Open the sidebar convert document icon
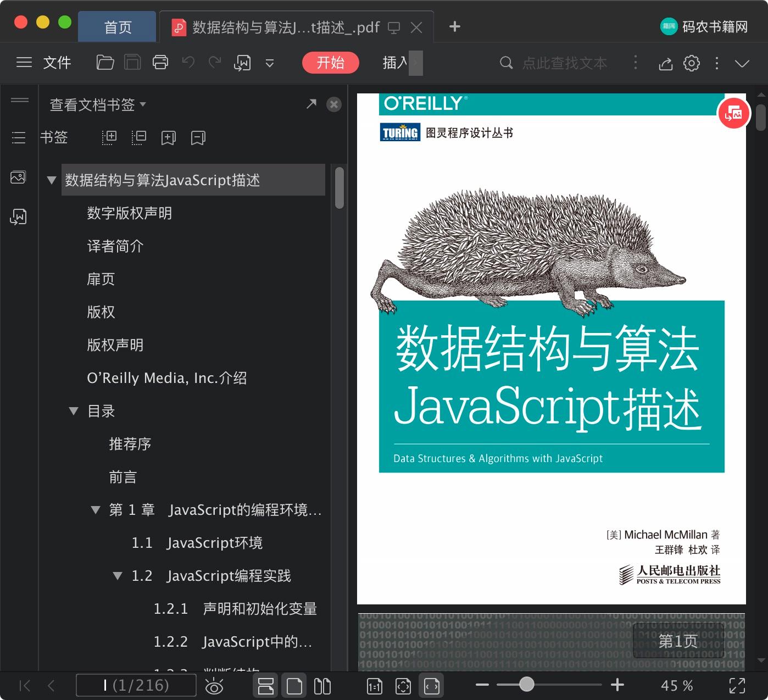Viewport: 768px width, 700px height. [18, 217]
